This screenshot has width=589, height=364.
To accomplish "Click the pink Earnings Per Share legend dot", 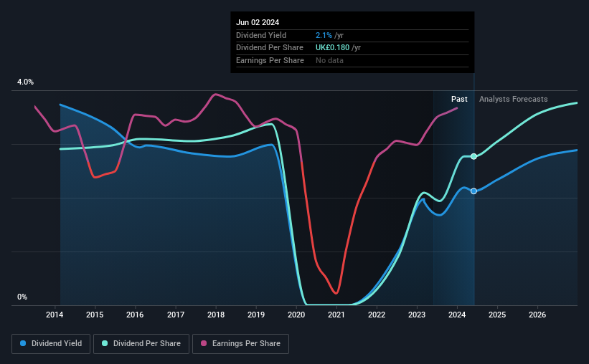I will point(204,343).
